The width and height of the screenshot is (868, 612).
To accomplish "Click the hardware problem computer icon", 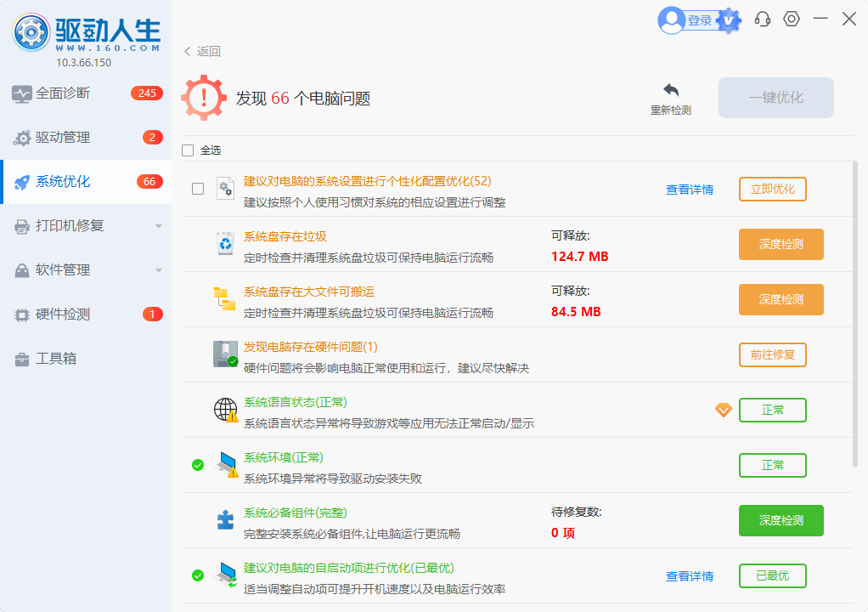I will coord(225,354).
